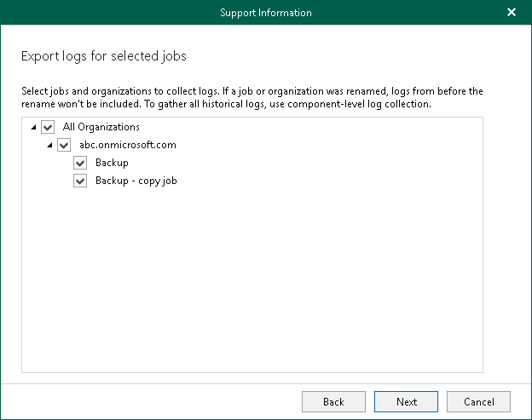Uncheck the All Organizations checkbox
The height and width of the screenshot is (420, 532).
(x=48, y=127)
